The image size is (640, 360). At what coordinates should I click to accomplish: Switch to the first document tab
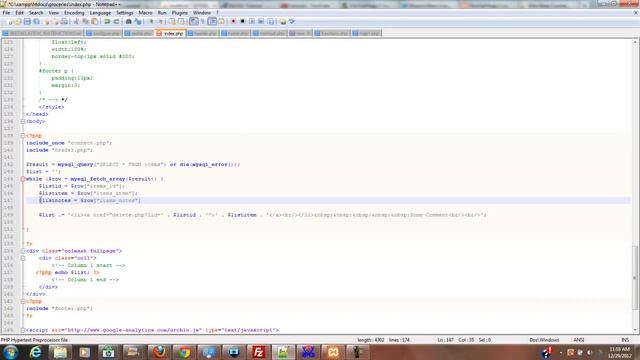[42, 33]
